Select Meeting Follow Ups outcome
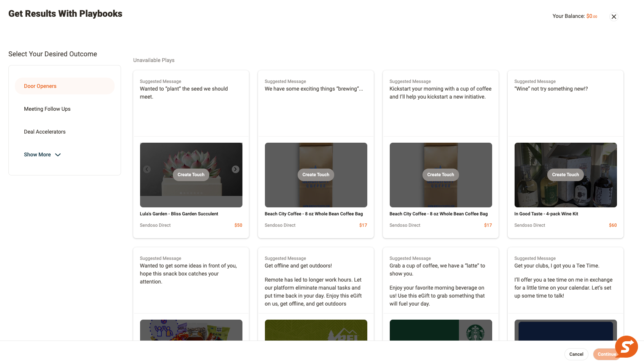The width and height of the screenshot is (644, 363). [x=65, y=109]
